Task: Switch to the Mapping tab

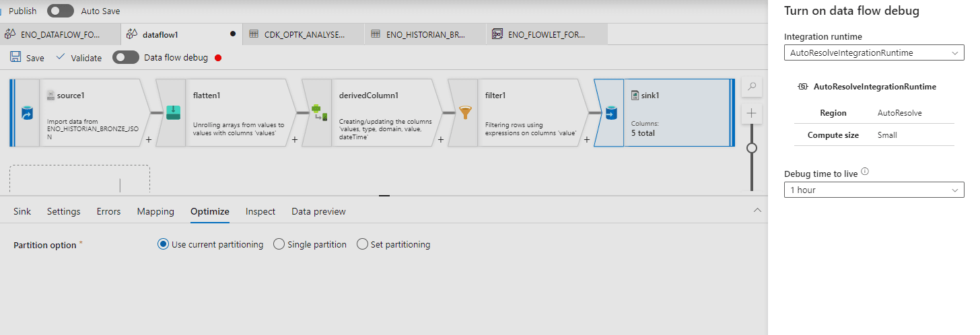Action: point(155,211)
